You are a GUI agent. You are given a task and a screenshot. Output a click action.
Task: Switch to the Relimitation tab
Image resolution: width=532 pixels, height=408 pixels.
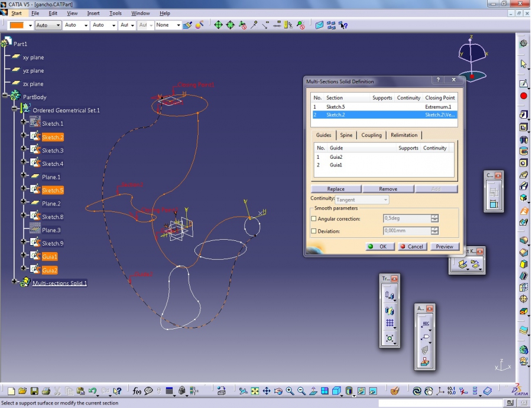tap(404, 135)
